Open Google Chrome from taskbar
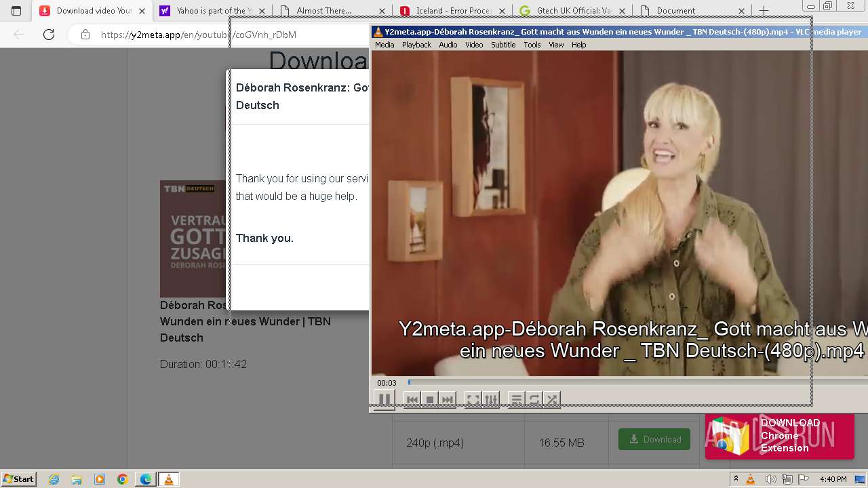868x488 pixels. pos(123,479)
